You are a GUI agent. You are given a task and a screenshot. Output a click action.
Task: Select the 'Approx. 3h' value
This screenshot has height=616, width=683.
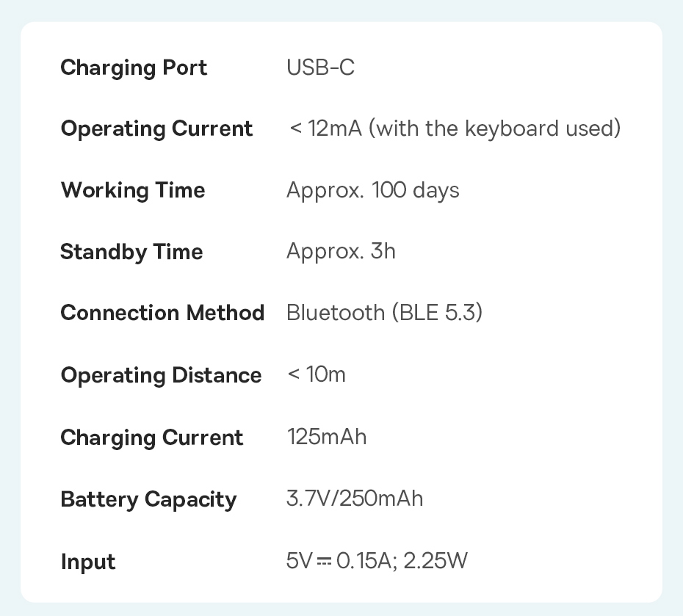point(341,252)
